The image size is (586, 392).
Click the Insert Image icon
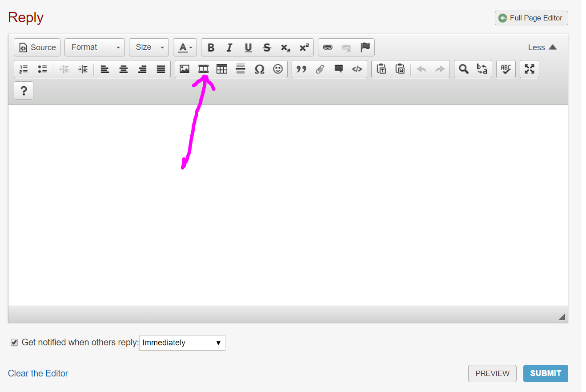(185, 69)
